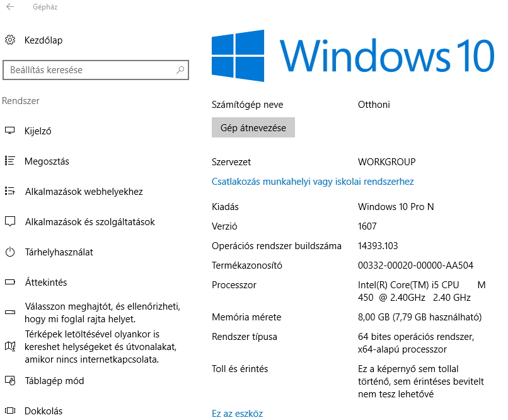Click the drive icon beside Válasszon meghajtót
The image size is (508, 420).
click(10, 312)
